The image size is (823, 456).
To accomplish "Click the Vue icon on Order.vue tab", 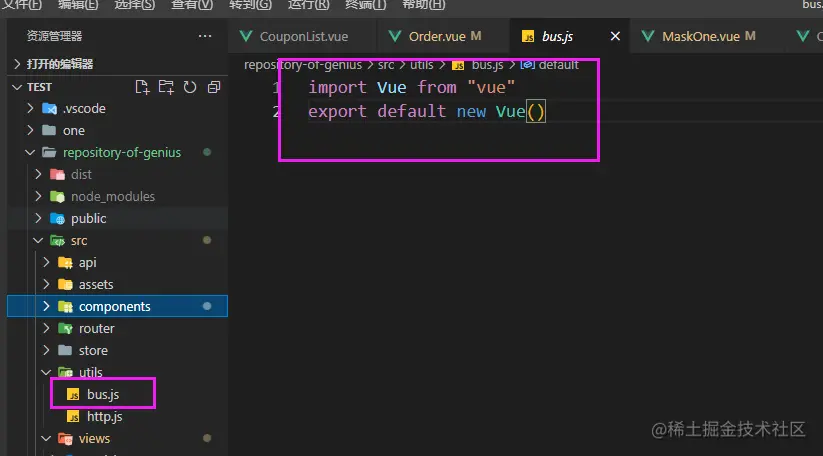I will [395, 36].
